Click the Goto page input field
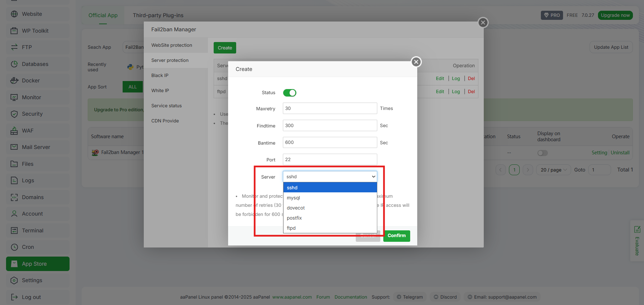The height and width of the screenshot is (305, 644). [600, 170]
